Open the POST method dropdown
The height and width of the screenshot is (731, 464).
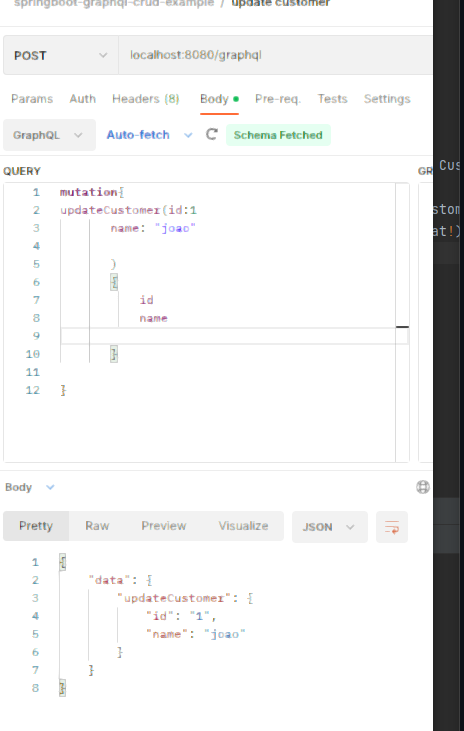(61, 55)
